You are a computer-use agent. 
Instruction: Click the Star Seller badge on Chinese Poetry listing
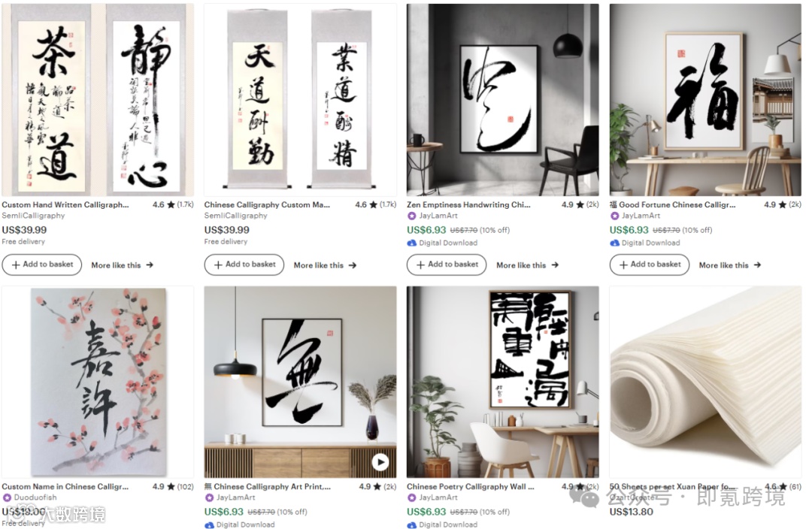[412, 497]
